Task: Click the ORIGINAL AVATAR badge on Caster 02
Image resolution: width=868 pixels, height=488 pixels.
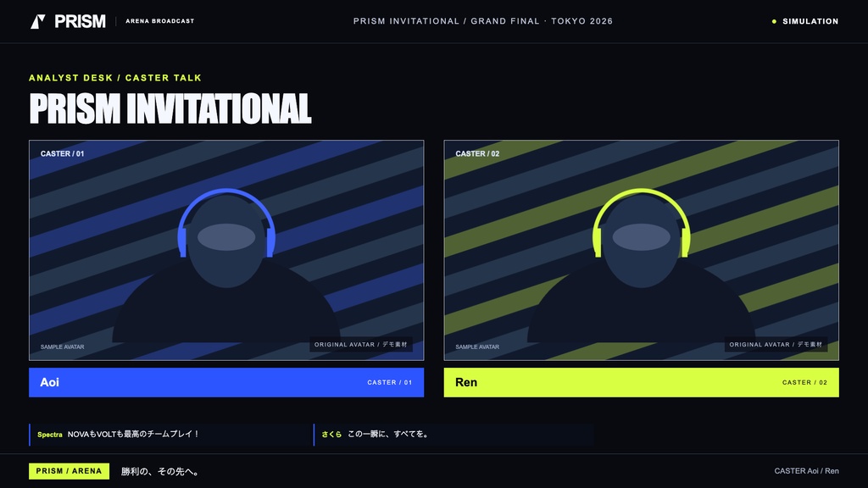Action: tap(776, 345)
